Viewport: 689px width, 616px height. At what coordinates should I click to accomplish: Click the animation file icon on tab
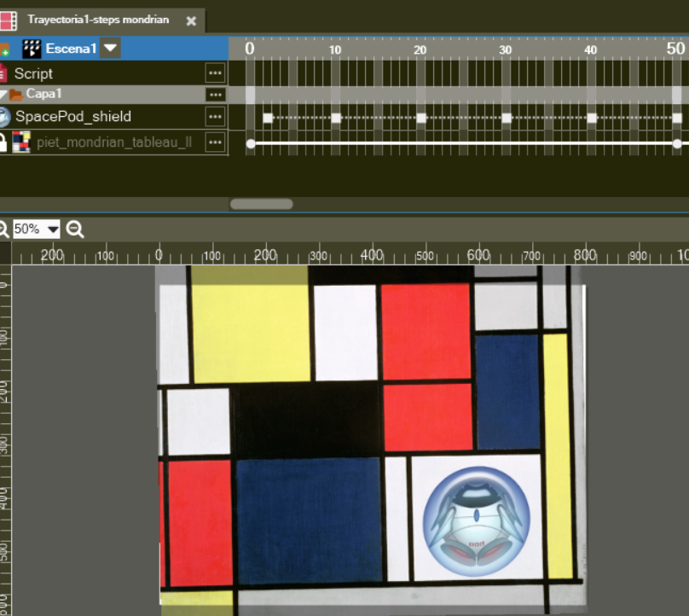coord(8,20)
